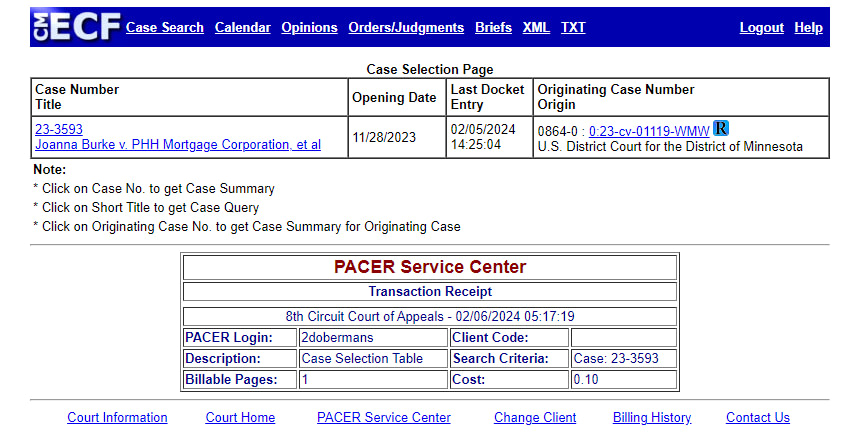Open PACER Service Center footer link

(384, 418)
